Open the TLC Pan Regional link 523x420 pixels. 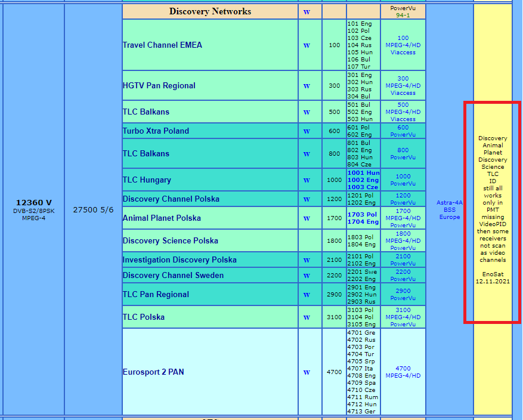156,294
